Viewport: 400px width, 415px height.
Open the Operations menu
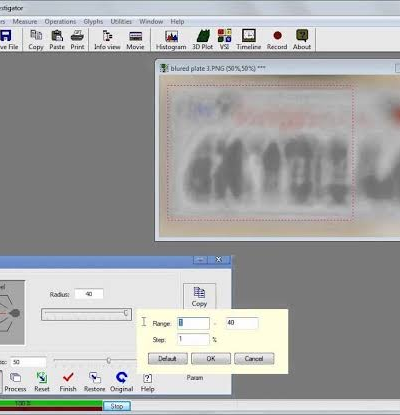click(x=60, y=22)
